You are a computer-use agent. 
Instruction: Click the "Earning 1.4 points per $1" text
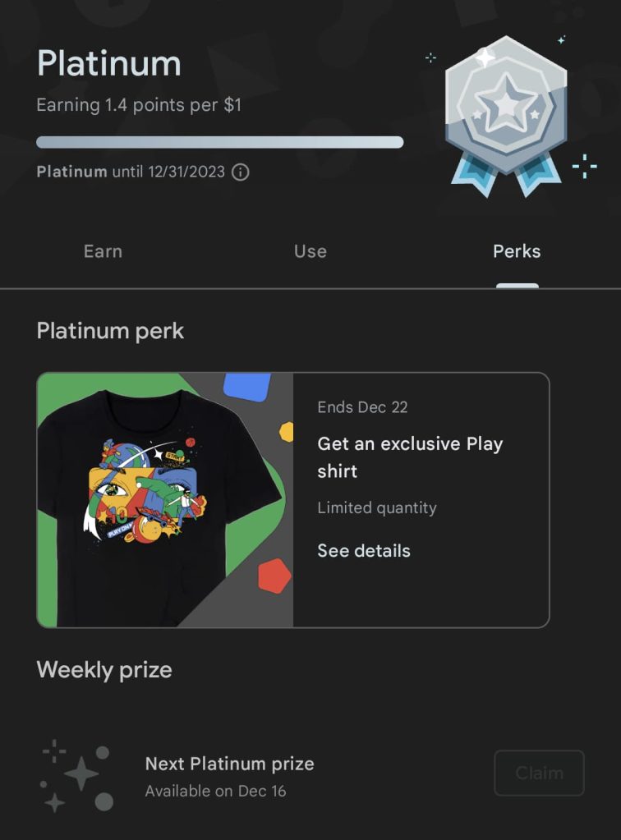(139, 105)
